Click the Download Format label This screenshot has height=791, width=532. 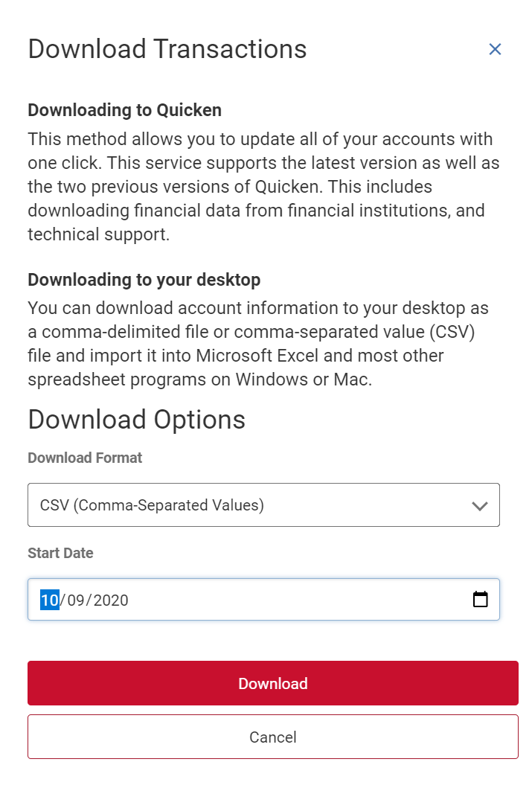(85, 458)
